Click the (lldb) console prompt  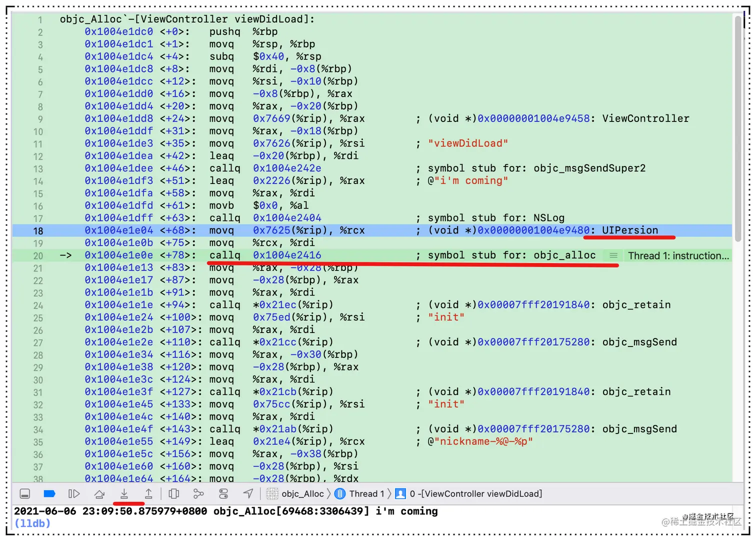pyautogui.click(x=32, y=523)
